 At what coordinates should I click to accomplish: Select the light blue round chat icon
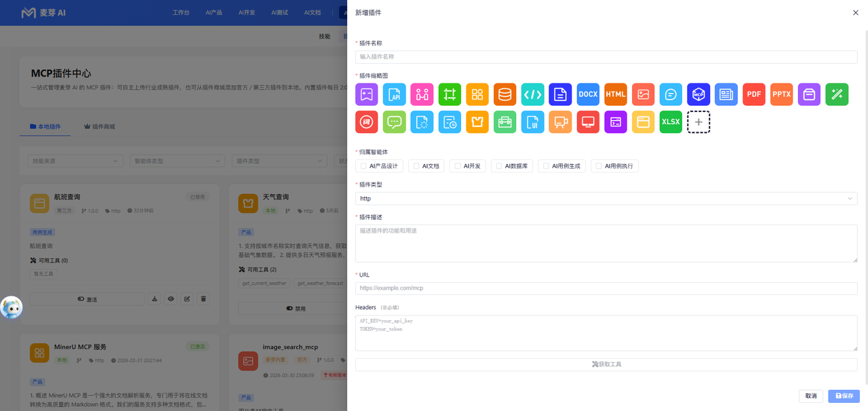[x=671, y=94]
